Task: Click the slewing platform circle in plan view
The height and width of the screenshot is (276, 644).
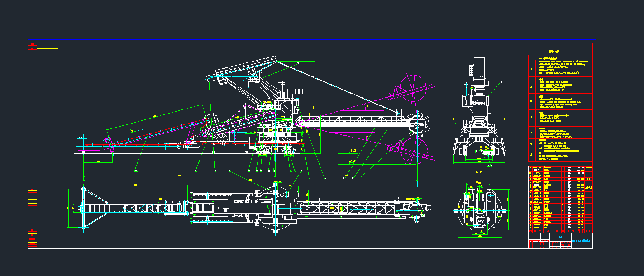Action: (276, 208)
